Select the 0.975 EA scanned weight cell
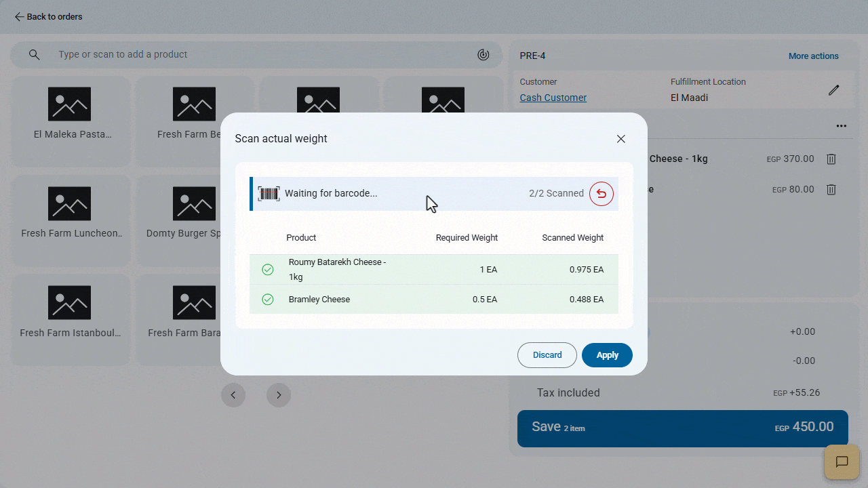 click(587, 270)
